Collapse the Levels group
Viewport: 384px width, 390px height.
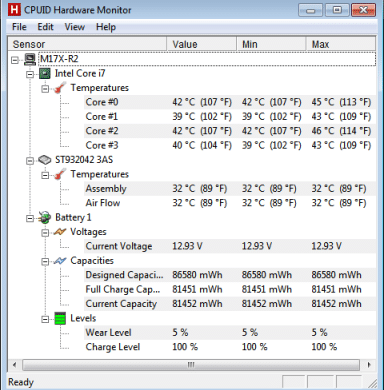[45, 319]
